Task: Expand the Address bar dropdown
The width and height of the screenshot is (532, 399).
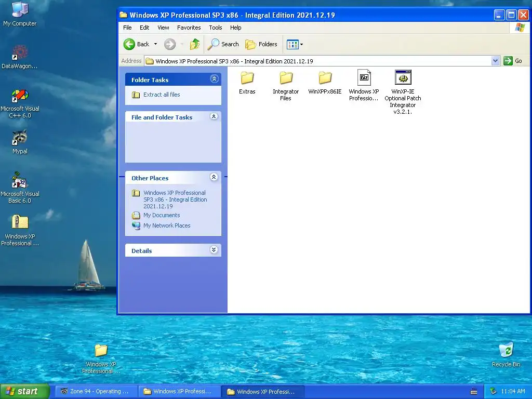Action: tap(495, 61)
